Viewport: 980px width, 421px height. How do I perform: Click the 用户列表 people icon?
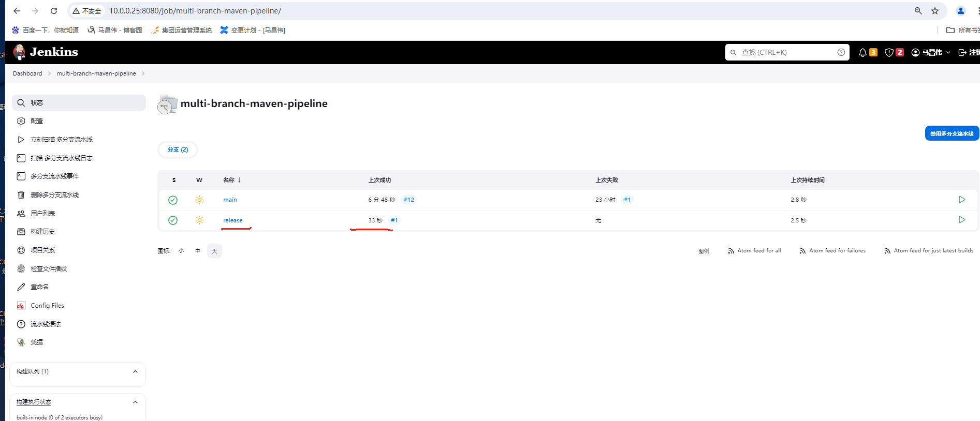[21, 213]
